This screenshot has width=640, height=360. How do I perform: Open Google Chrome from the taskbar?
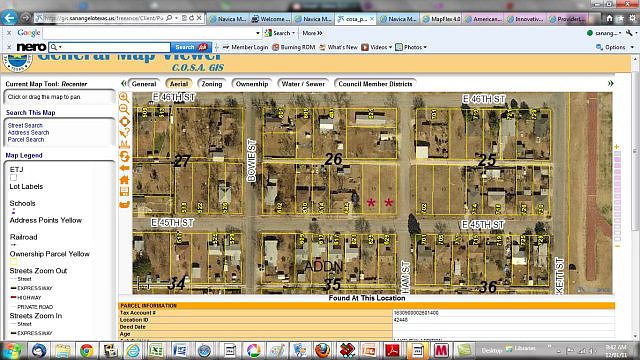[87, 351]
